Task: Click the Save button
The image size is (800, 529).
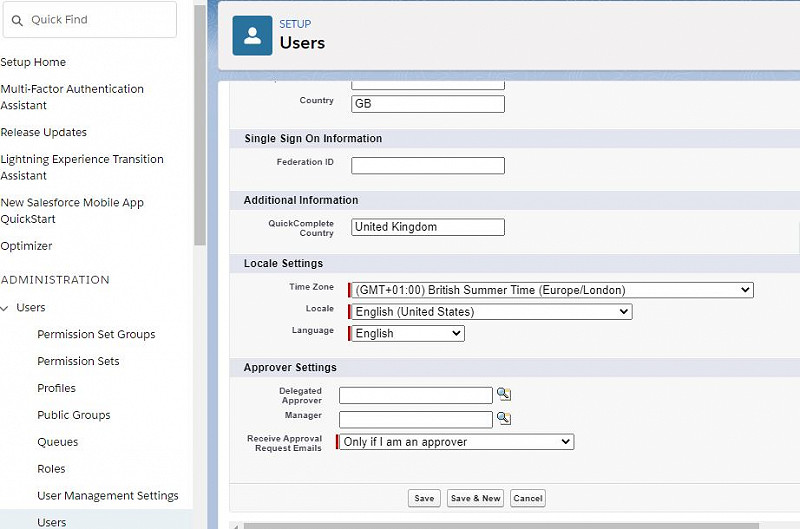Action: [424, 498]
